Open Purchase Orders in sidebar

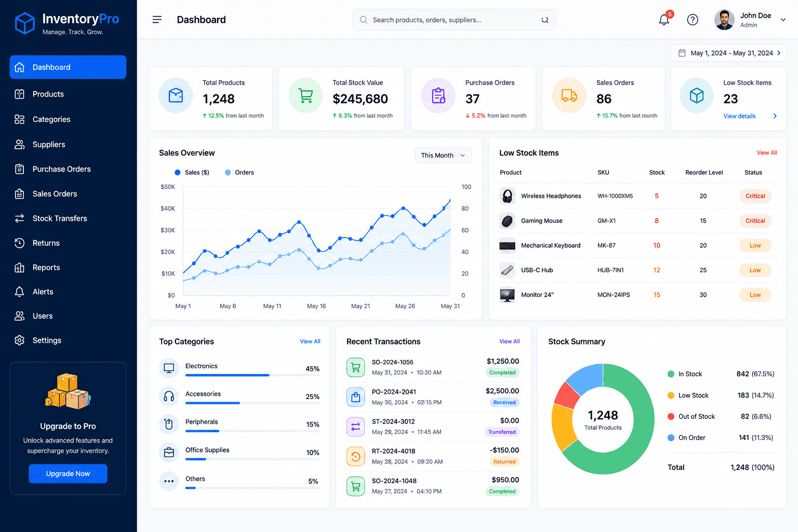68,169
